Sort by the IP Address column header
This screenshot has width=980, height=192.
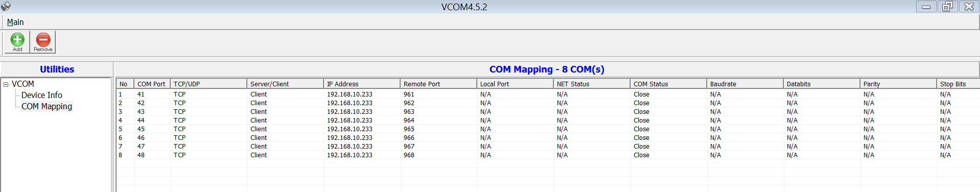tap(362, 84)
